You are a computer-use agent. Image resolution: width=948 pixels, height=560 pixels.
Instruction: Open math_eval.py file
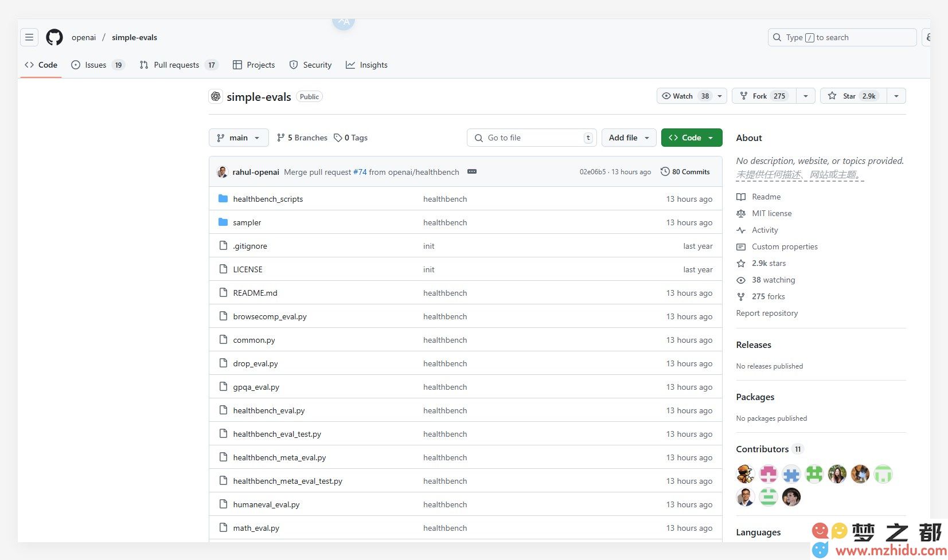coord(256,528)
